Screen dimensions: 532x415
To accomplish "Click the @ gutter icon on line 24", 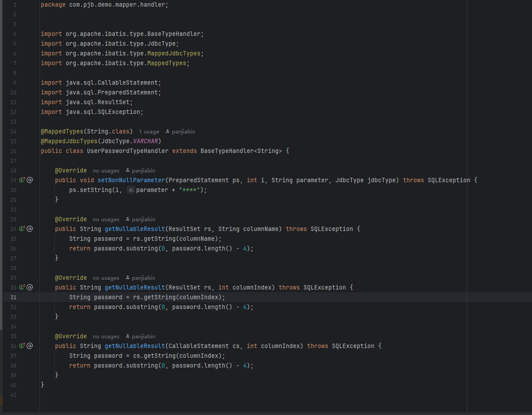I will [x=30, y=229].
